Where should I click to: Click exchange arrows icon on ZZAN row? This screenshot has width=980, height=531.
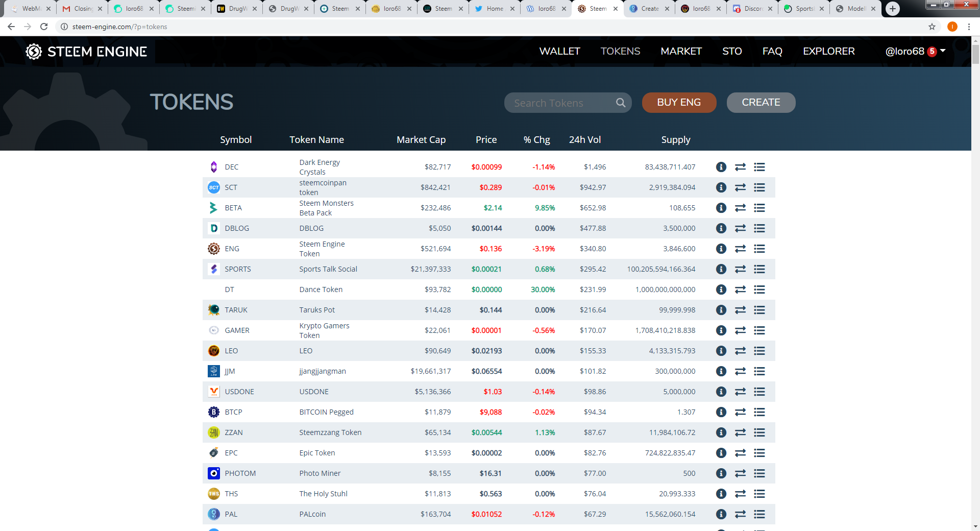740,432
